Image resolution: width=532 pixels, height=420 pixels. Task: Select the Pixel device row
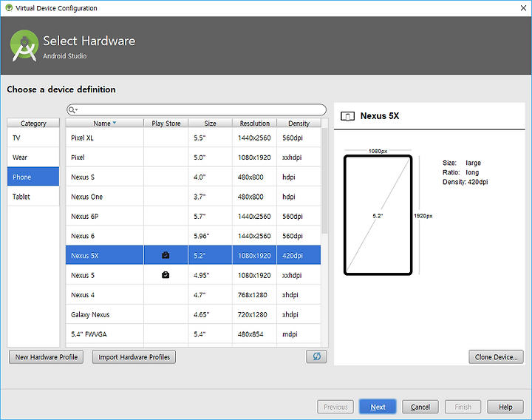point(193,157)
